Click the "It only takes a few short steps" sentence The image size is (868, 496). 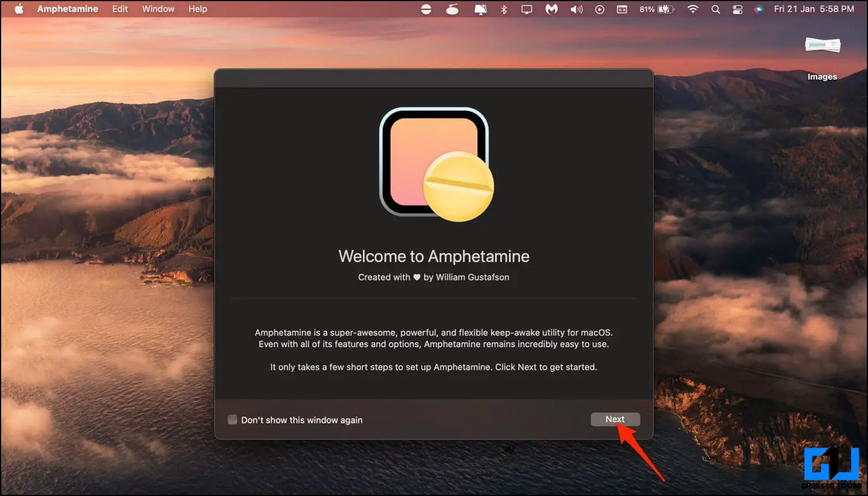434,367
